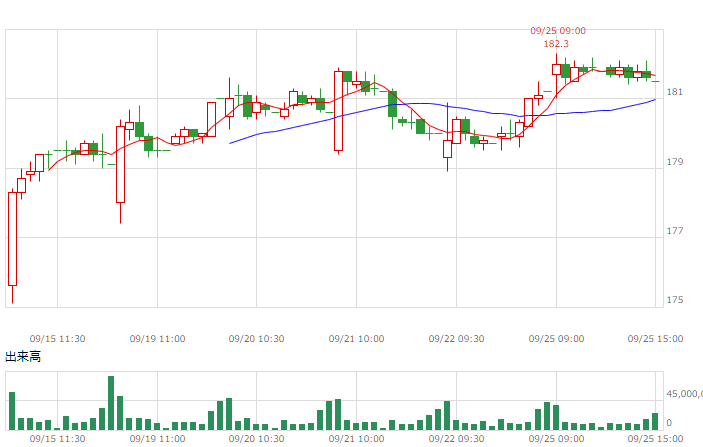Select the red candlestick under the 182.3 label
The width and height of the screenshot is (703, 447).
556,69
